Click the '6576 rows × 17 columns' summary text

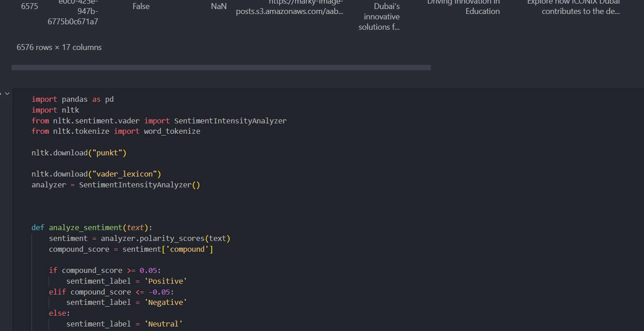(59, 47)
